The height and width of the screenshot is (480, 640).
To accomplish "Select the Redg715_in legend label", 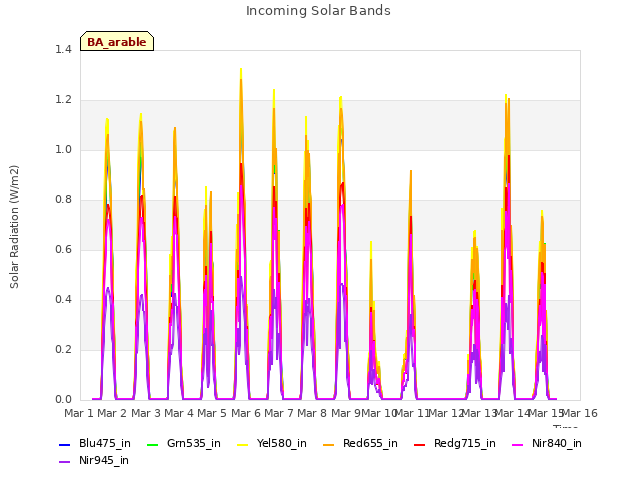I will click(465, 443).
